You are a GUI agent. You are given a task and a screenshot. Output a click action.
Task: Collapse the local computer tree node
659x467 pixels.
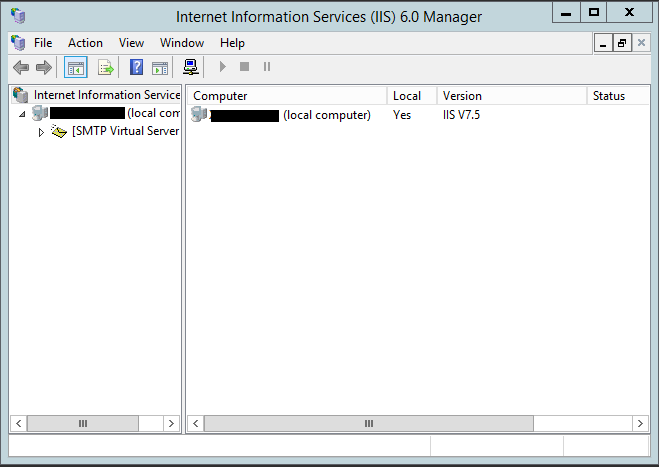tap(22, 114)
